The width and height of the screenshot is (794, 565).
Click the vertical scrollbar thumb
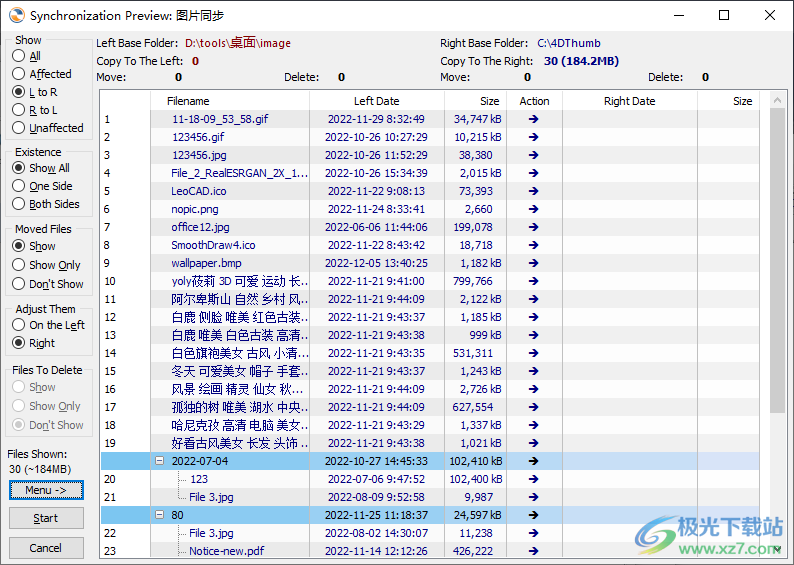coord(777,261)
